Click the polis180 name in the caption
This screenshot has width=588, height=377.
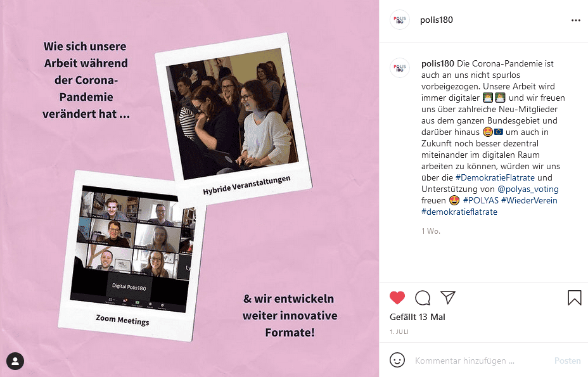pos(438,63)
